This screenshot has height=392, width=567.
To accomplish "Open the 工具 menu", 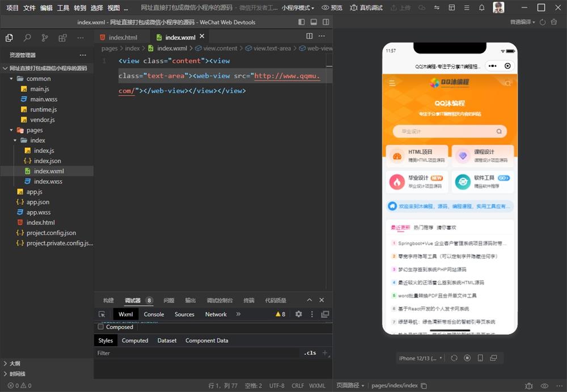I will [63, 8].
